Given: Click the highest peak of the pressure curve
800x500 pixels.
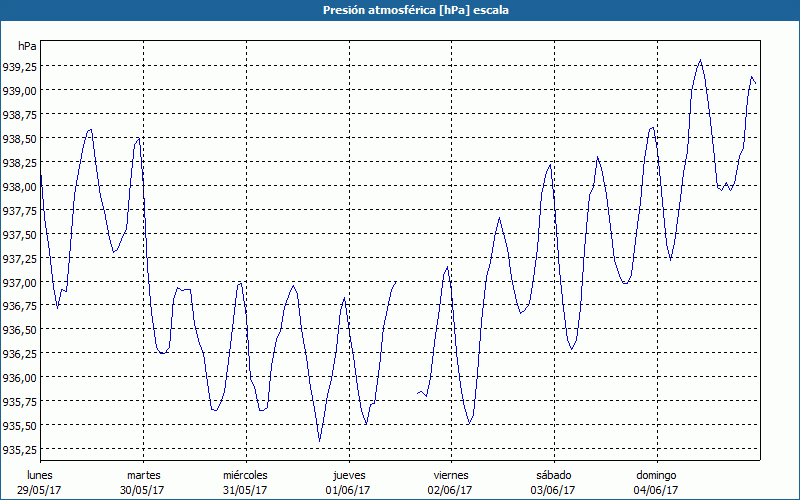Looking at the screenshot, I should point(700,60).
